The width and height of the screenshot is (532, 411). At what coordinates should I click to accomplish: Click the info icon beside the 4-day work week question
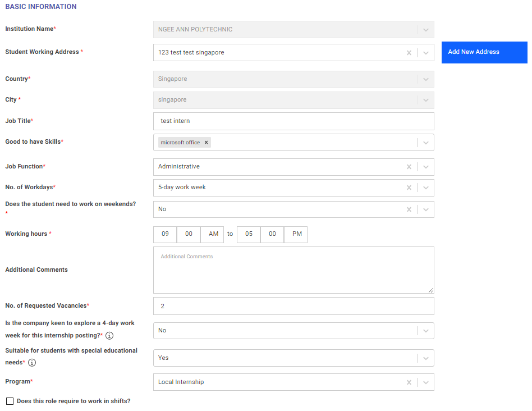tap(110, 336)
